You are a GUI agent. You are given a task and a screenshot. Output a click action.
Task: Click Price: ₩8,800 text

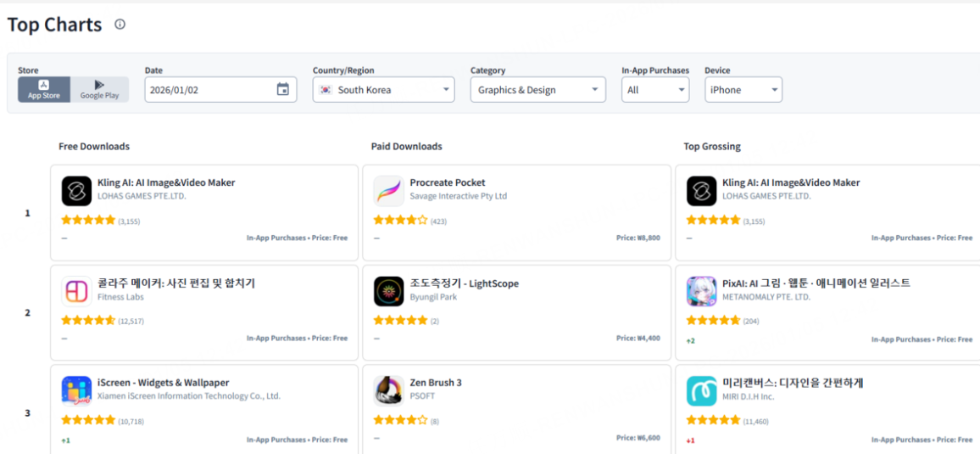tap(638, 238)
